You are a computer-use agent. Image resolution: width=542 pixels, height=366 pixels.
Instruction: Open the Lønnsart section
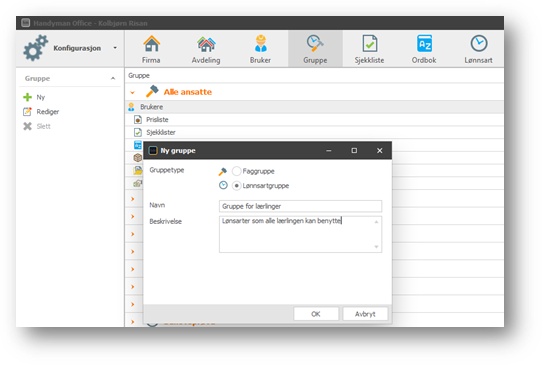pyautogui.click(x=478, y=49)
